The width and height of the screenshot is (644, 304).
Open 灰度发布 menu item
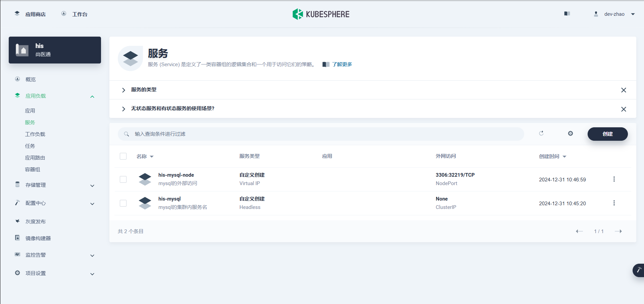pyautogui.click(x=36, y=221)
